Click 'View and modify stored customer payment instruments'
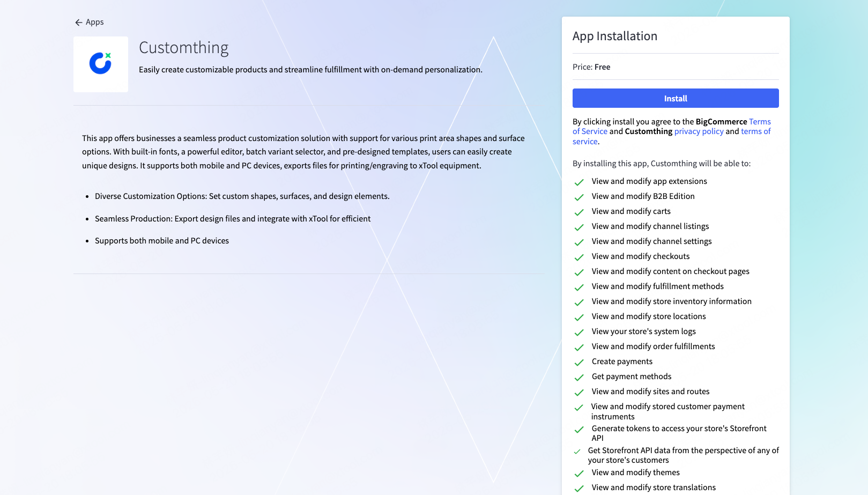The height and width of the screenshot is (495, 868). [668, 411]
